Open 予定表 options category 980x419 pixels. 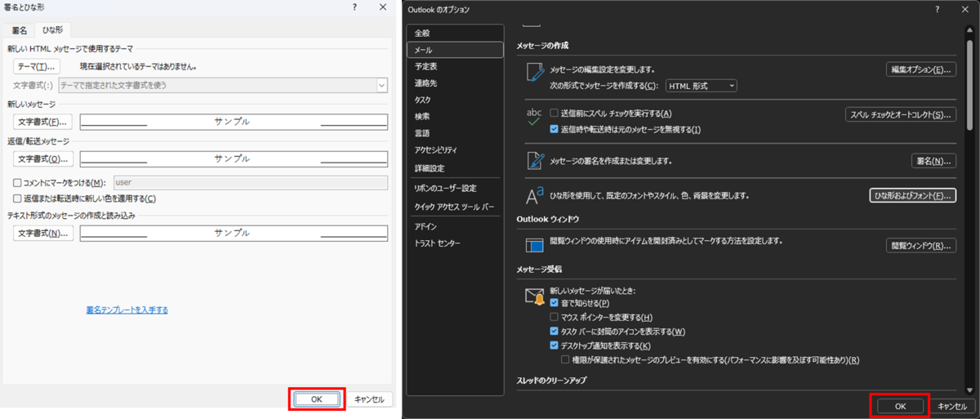tap(455, 66)
